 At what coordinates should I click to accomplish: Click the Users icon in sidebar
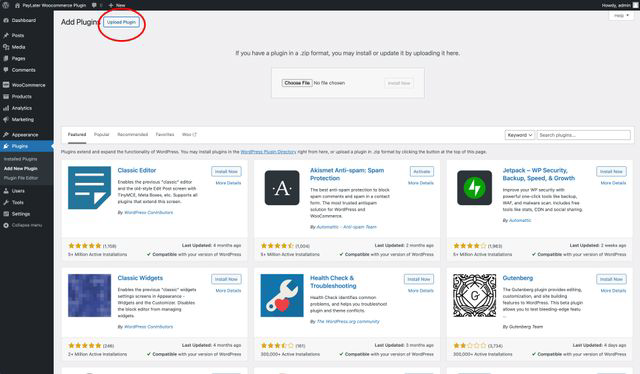coord(6,191)
